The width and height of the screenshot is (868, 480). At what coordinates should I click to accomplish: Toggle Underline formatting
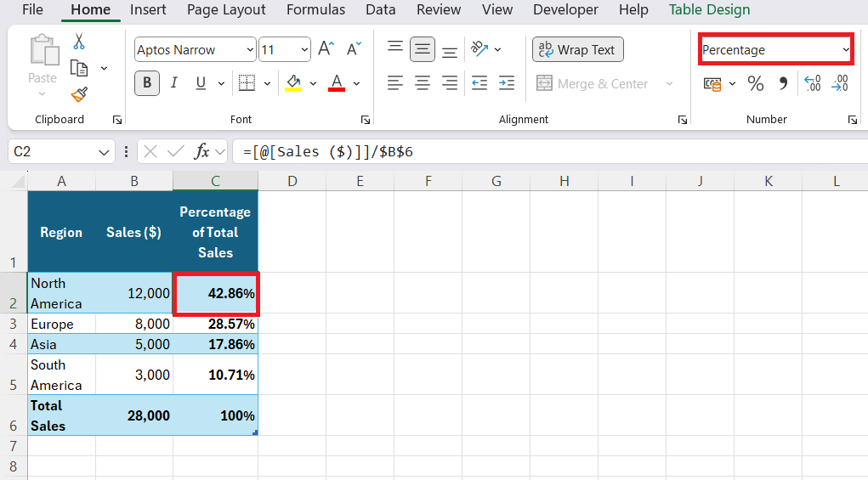click(x=201, y=83)
